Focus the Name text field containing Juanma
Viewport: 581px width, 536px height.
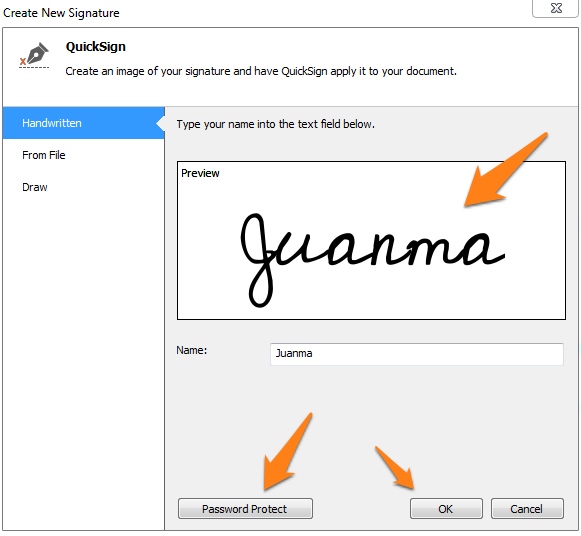[x=417, y=354]
